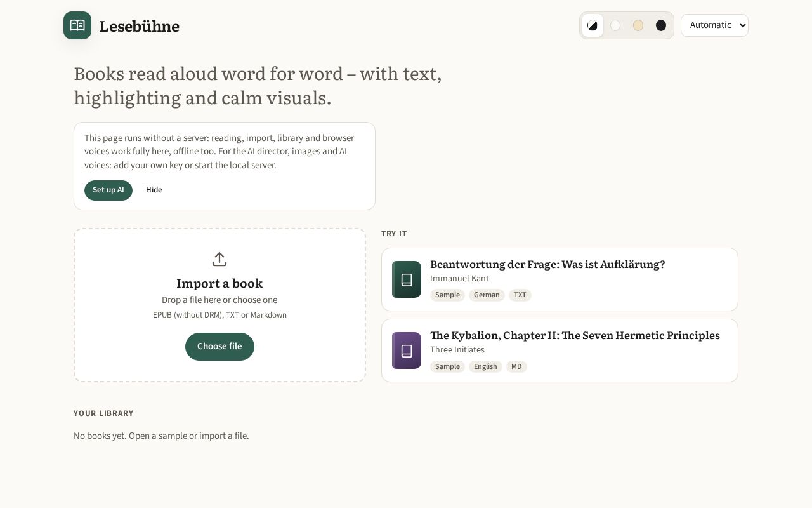The width and height of the screenshot is (812, 508).
Task: Switch to the white light theme
Action: (x=615, y=25)
